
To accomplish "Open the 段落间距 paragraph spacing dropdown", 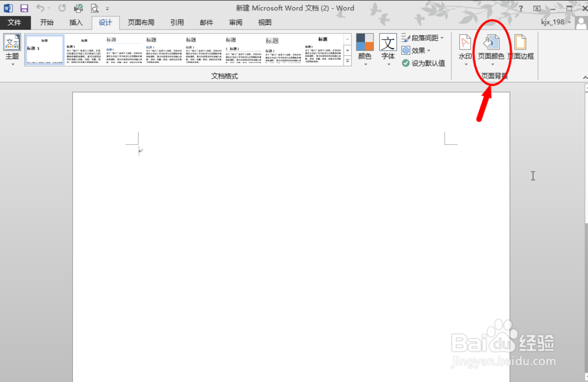I will point(423,38).
